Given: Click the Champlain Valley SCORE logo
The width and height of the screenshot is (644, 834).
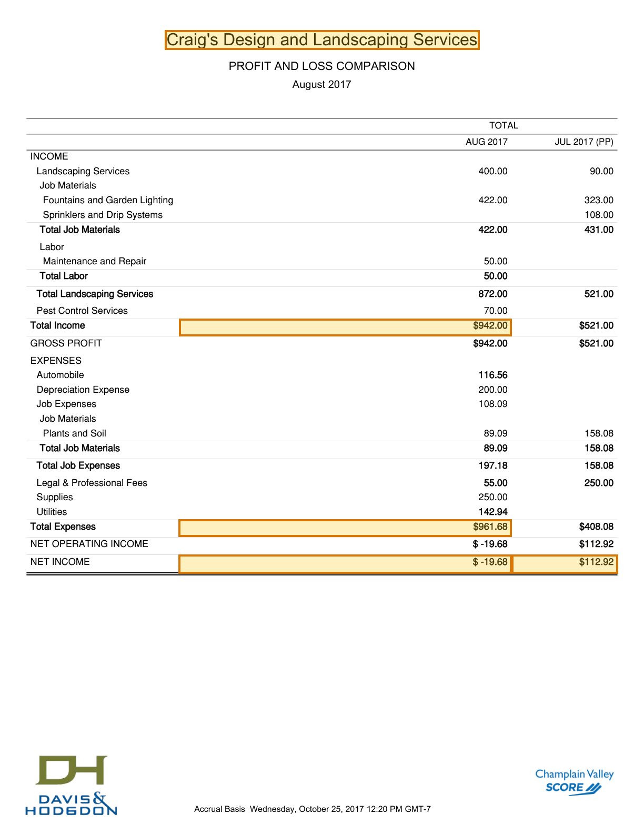Looking at the screenshot, I should [x=574, y=782].
